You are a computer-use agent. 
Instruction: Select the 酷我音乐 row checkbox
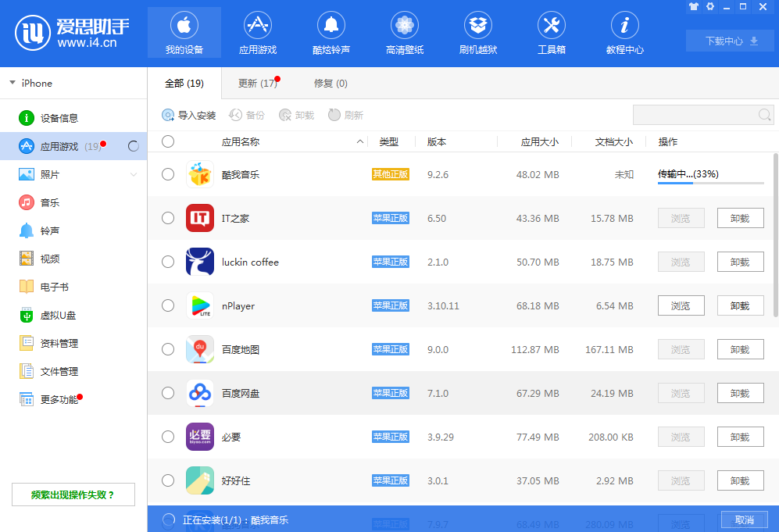(168, 174)
